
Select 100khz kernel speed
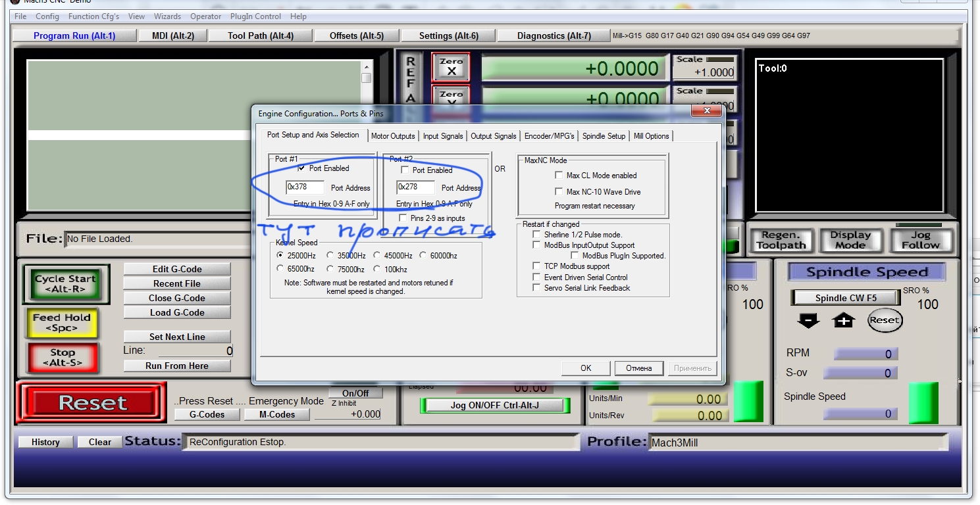(x=377, y=269)
